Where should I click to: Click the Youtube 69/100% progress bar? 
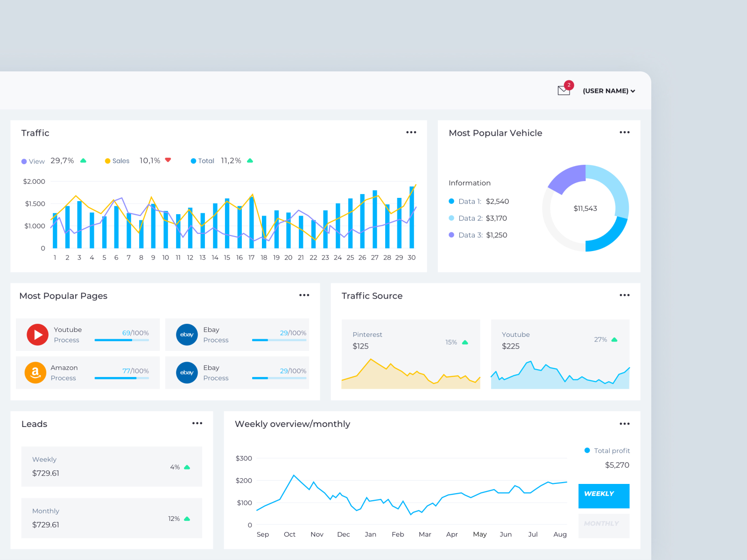tap(122, 340)
